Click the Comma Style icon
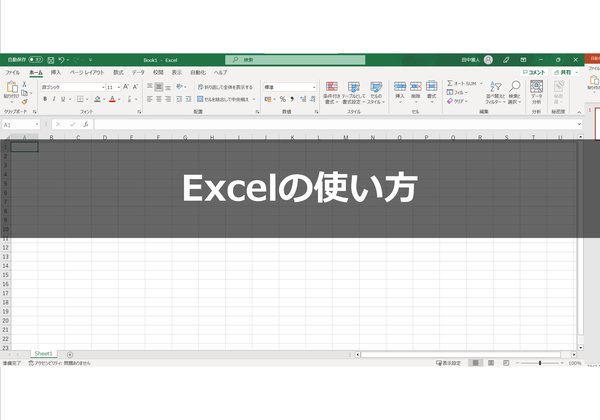 (292, 99)
